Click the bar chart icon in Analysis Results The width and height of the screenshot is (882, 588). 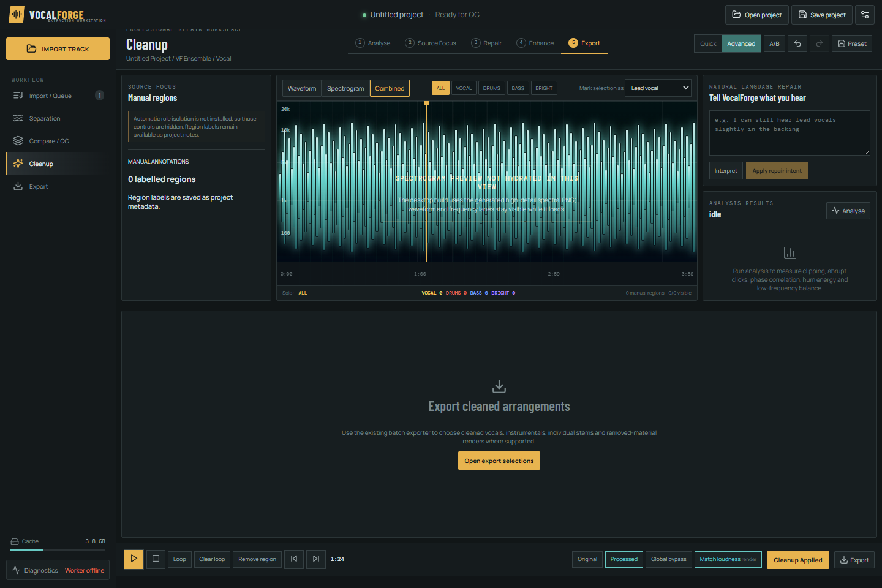[x=790, y=253]
